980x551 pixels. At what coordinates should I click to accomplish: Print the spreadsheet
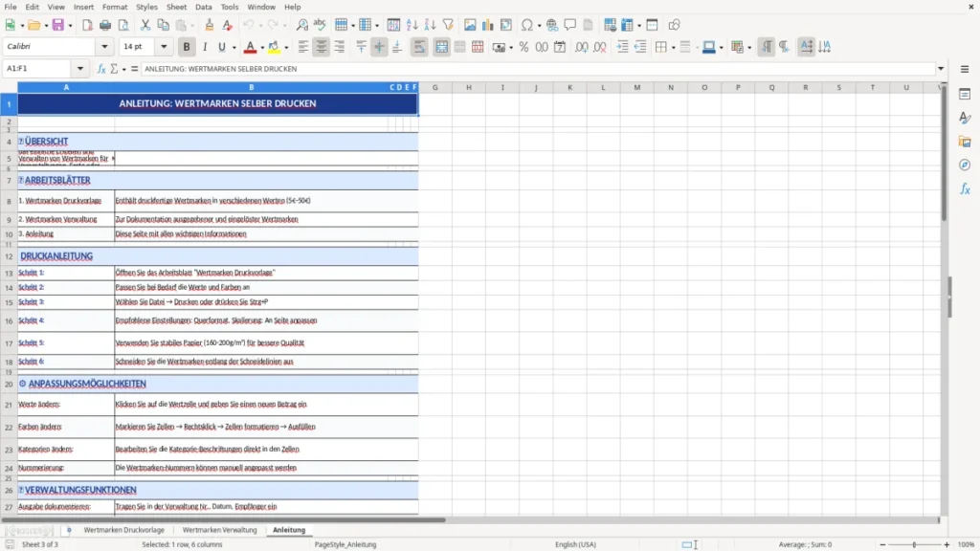coord(105,25)
